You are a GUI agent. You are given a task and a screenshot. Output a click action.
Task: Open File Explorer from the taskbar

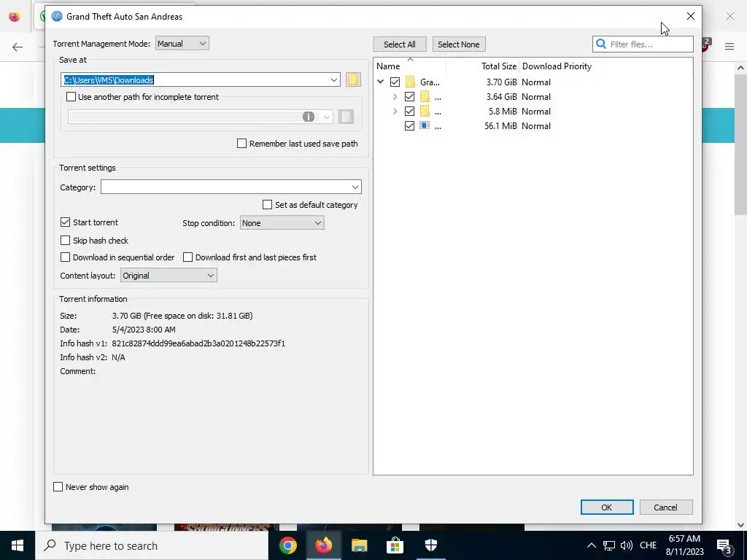pos(359,545)
